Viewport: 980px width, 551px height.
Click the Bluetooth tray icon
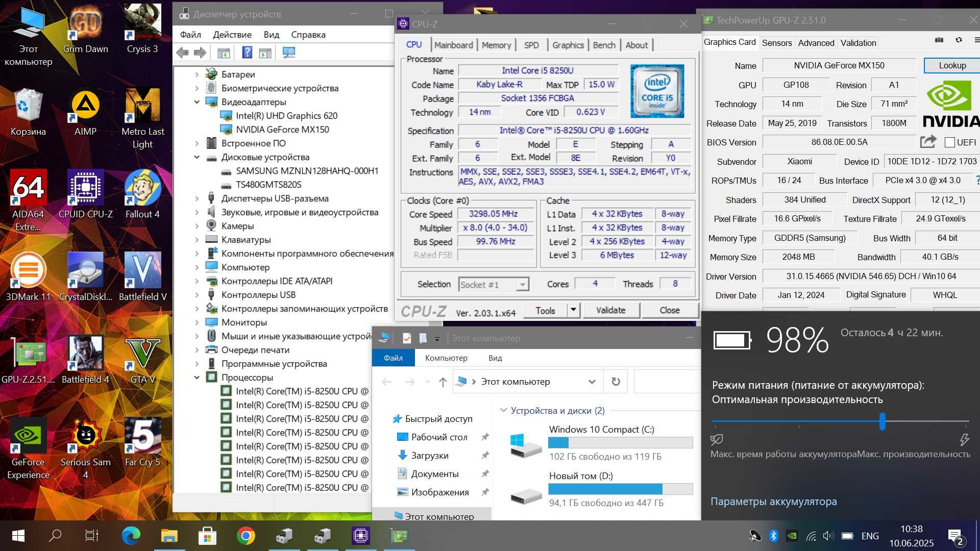pyautogui.click(x=773, y=536)
